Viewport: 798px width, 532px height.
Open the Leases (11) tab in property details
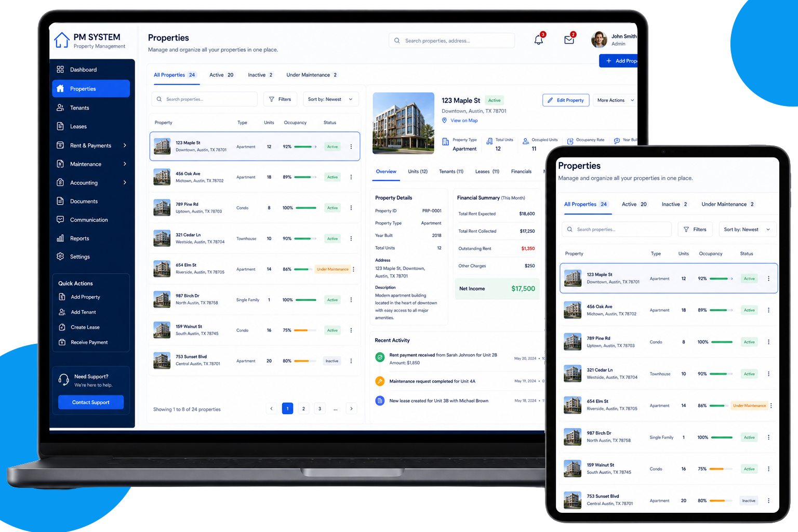(487, 171)
